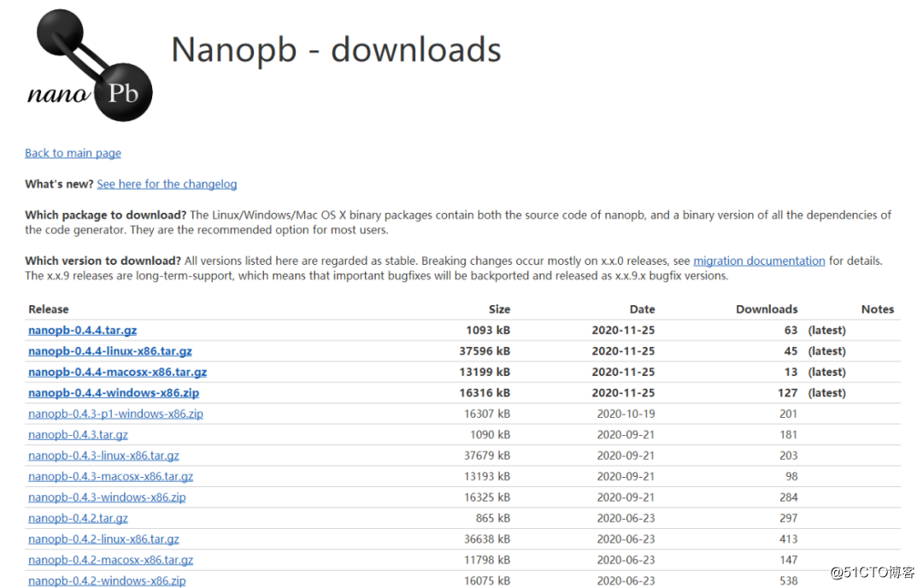This screenshot has height=588, width=923.
Task: Download nanopb-0.4.2.tar.gz source package
Action: tap(78, 518)
